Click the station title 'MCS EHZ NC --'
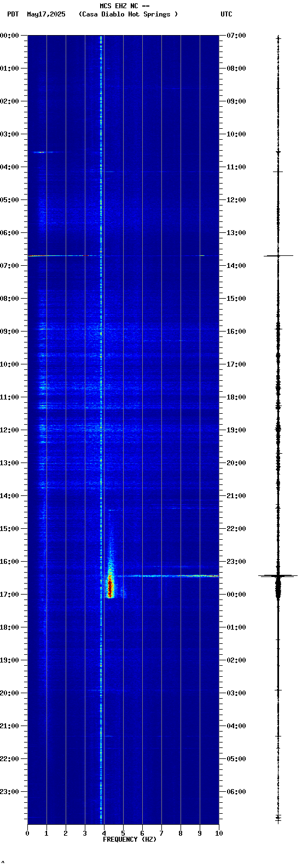This screenshot has height=868, width=302. 124,6
